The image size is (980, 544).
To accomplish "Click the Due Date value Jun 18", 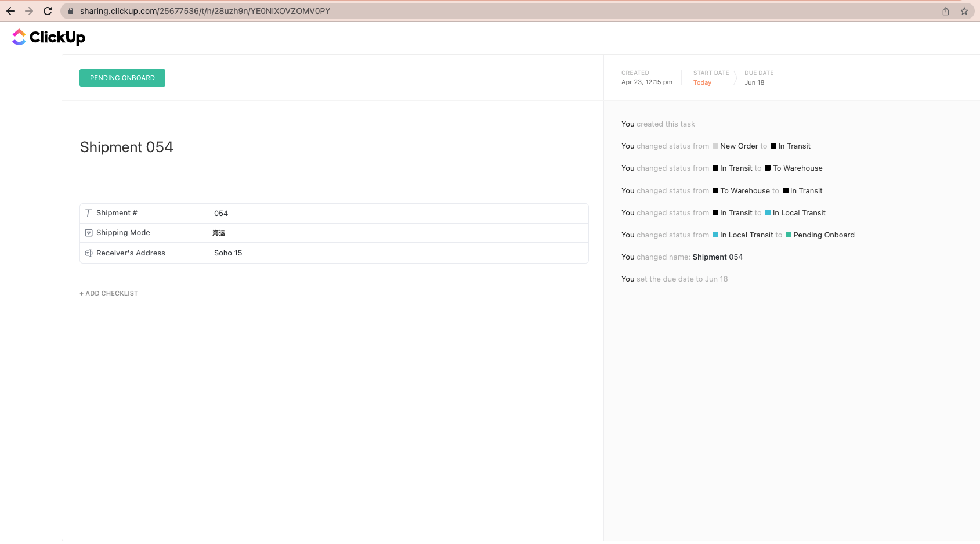I will (754, 82).
